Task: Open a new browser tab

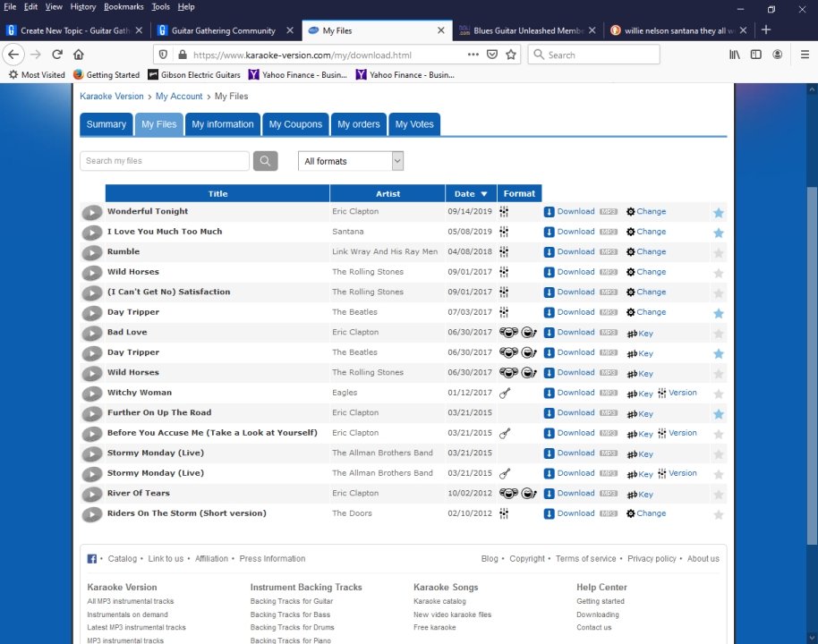Action: pos(766,30)
